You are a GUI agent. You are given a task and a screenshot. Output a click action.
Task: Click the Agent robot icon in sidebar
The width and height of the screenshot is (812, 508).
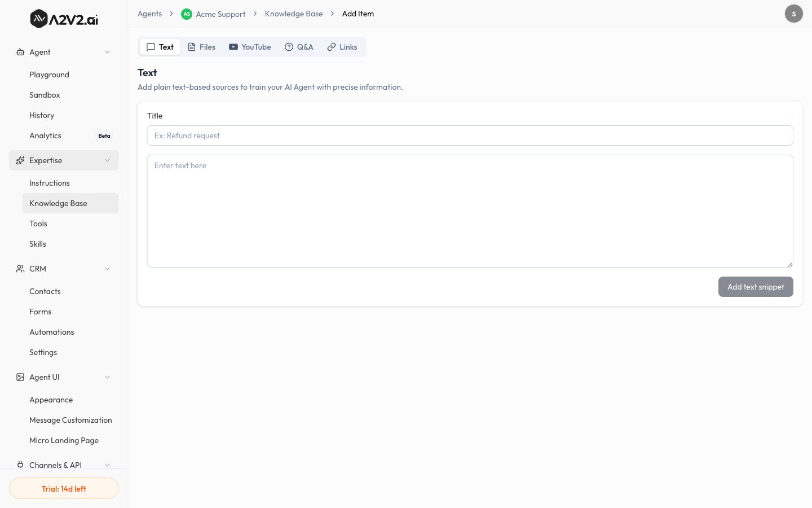tap(20, 52)
